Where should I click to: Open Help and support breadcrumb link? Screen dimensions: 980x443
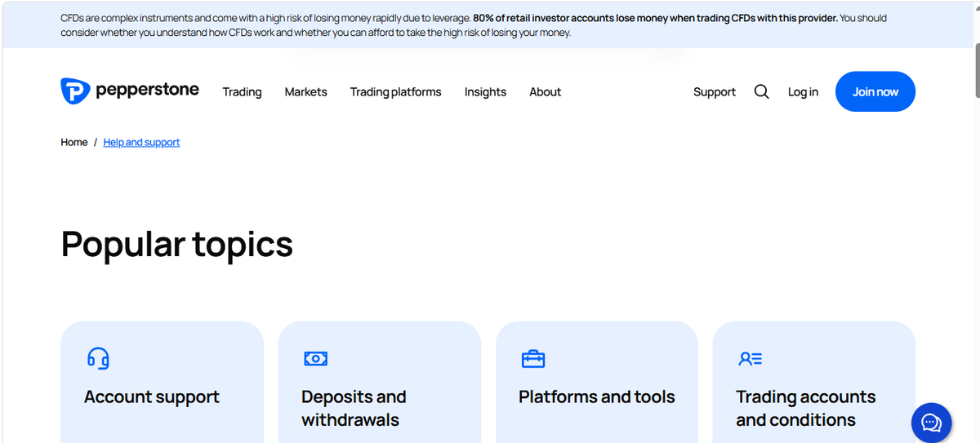click(141, 142)
